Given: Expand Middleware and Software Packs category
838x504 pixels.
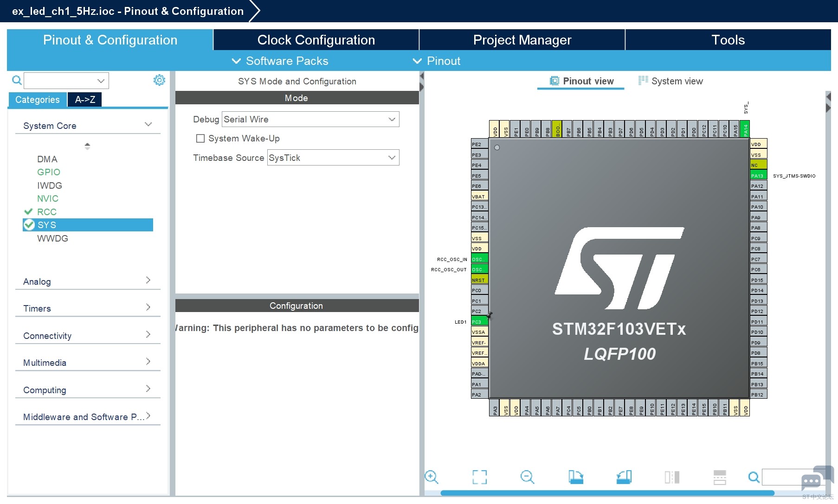Looking at the screenshot, I should 88,417.
